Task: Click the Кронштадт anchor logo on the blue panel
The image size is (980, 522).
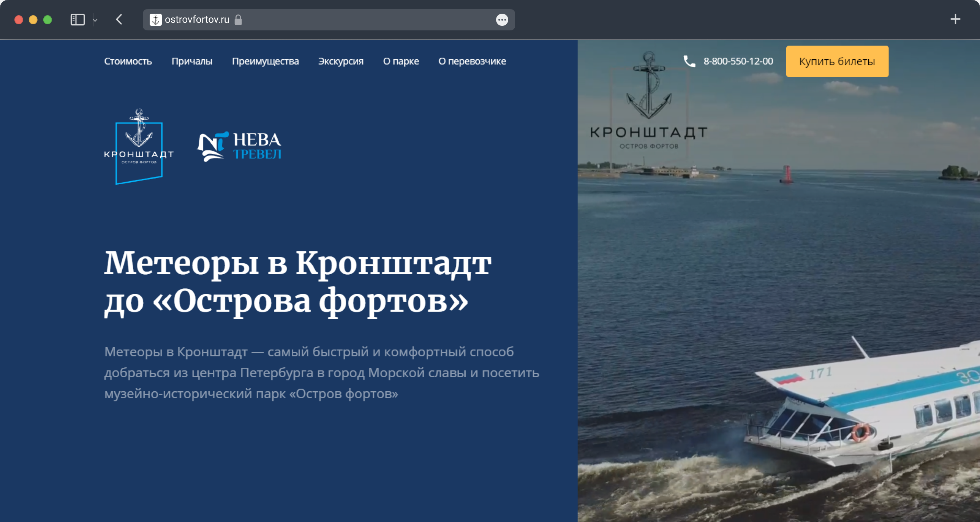Action: pos(139,147)
